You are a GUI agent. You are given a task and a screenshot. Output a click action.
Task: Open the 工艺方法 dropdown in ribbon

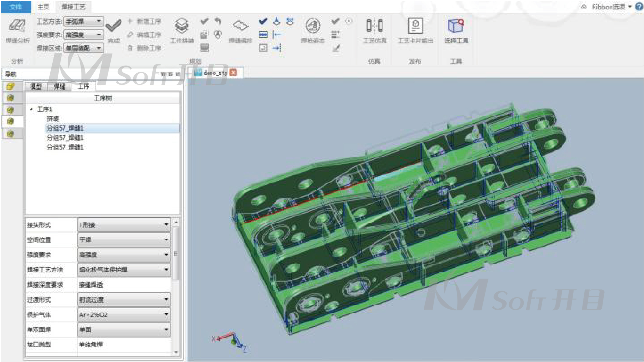(84, 21)
